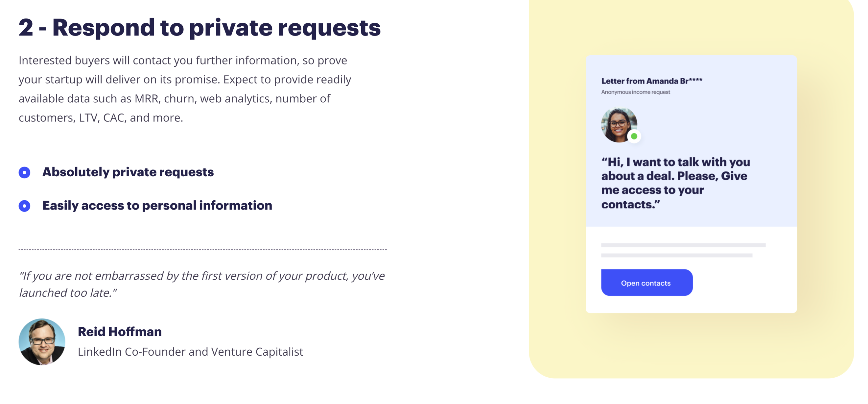This screenshot has width=868, height=404.
Task: Click the green online status dot
Action: click(634, 136)
